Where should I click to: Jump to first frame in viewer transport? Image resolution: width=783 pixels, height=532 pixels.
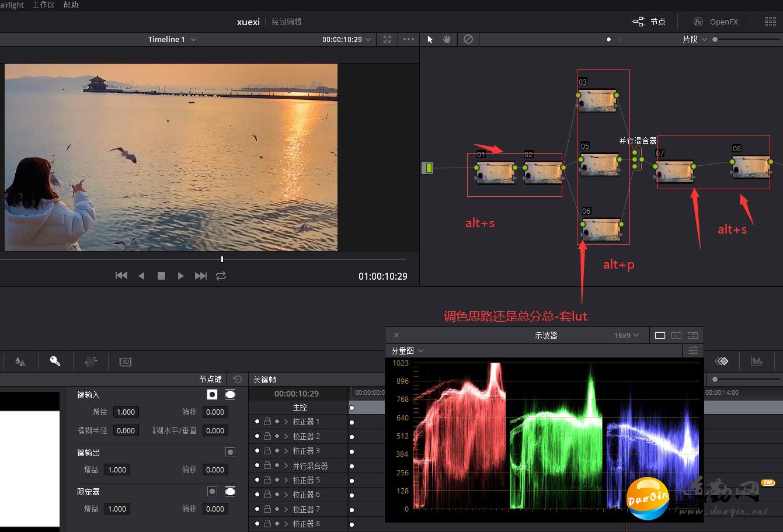pyautogui.click(x=121, y=276)
